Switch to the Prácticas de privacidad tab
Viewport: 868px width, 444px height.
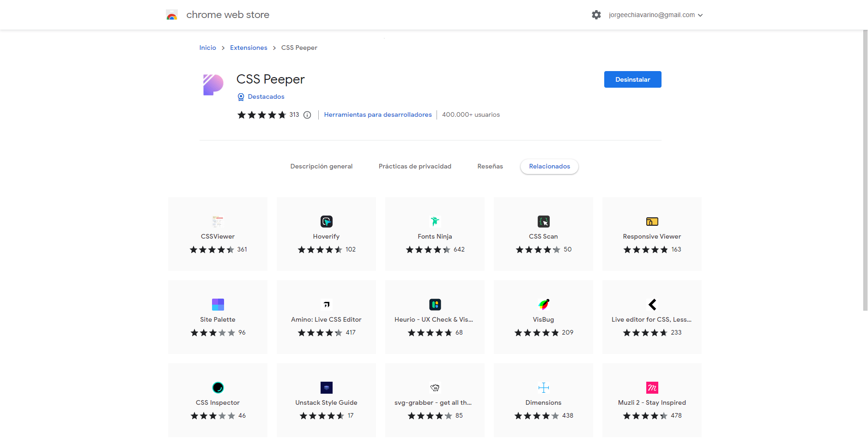(415, 167)
